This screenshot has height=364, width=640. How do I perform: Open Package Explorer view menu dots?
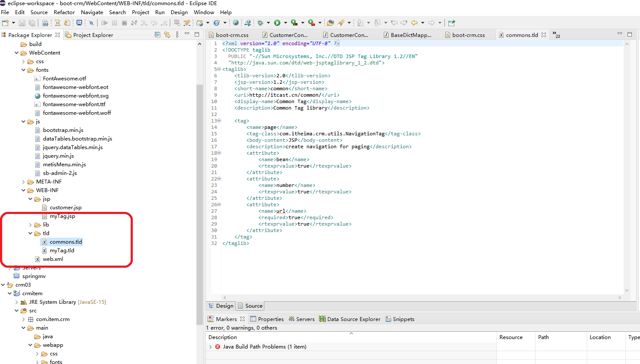coord(177,35)
